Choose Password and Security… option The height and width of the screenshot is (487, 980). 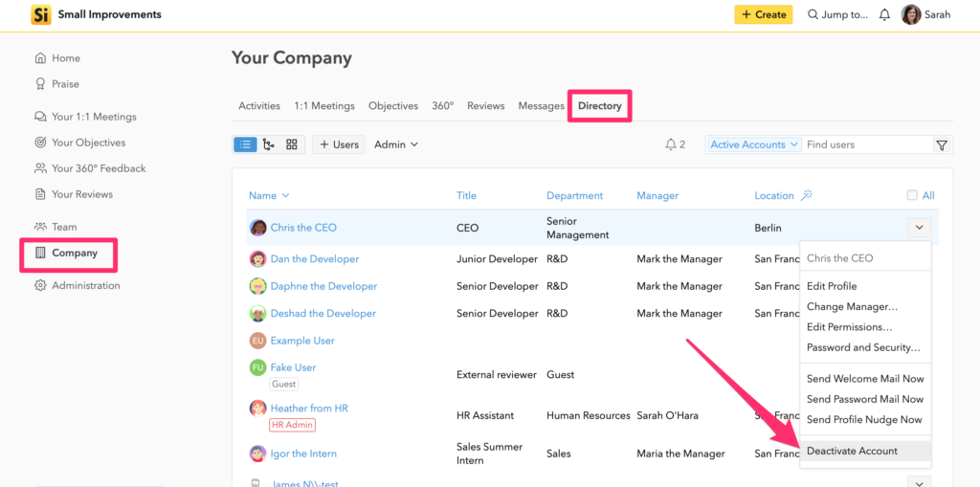(865, 347)
